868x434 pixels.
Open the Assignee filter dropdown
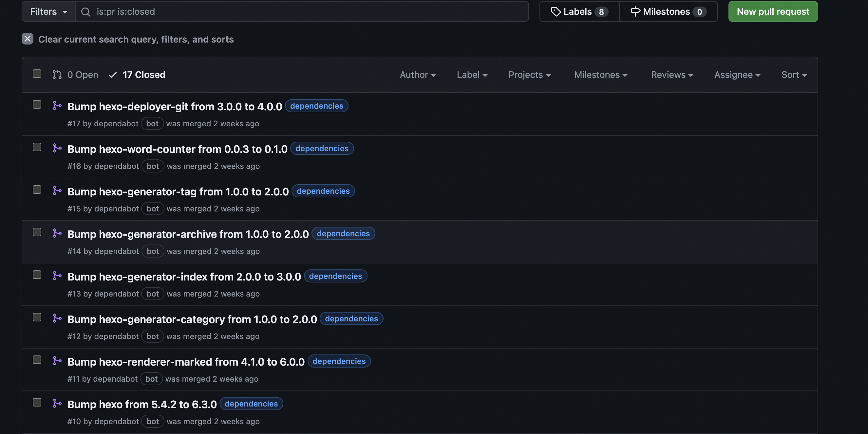coord(737,75)
